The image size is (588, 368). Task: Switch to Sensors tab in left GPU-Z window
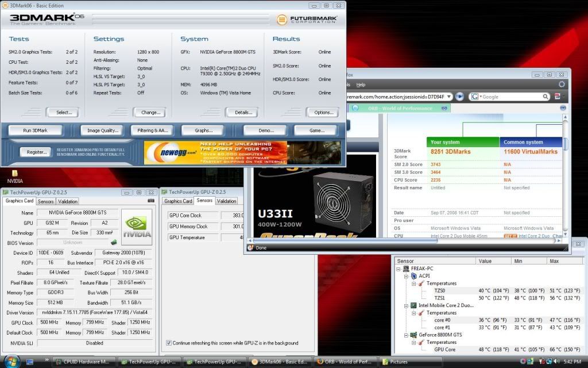(46, 201)
